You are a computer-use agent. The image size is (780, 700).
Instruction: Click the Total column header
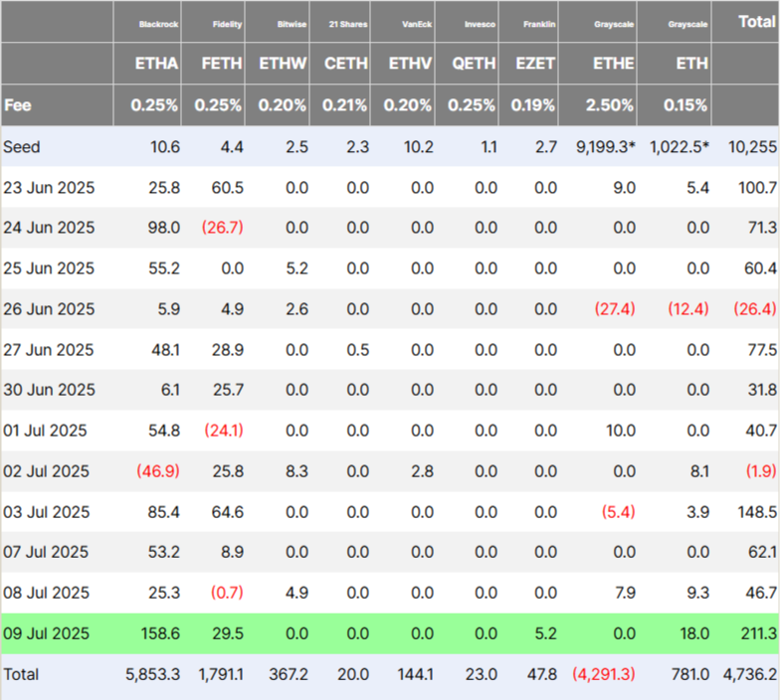(x=756, y=22)
